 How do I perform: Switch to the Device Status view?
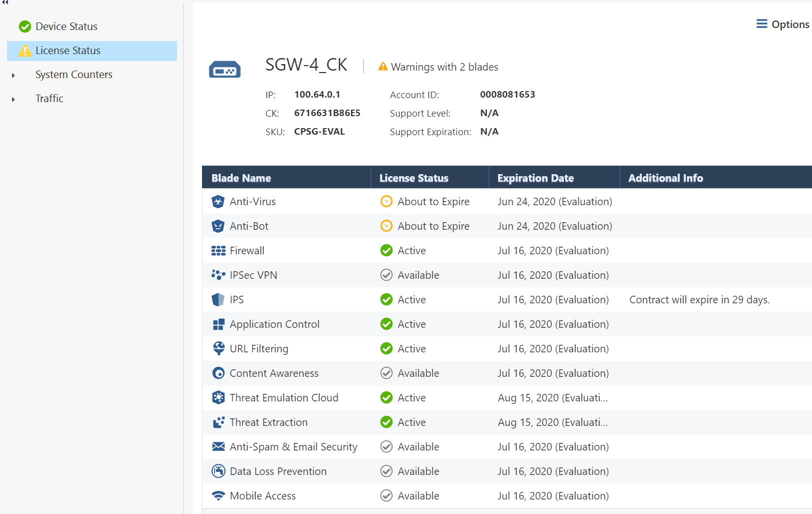pyautogui.click(x=66, y=26)
